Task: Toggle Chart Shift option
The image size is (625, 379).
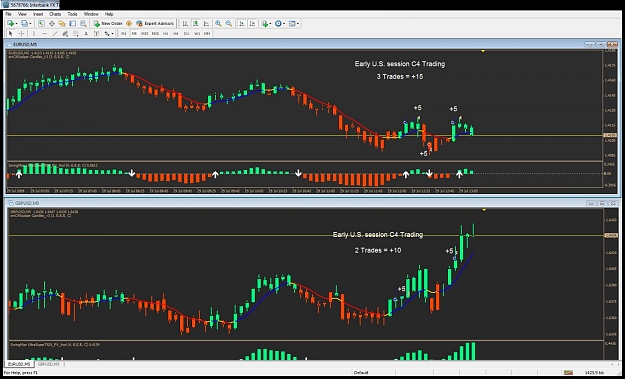Action: click(252, 24)
